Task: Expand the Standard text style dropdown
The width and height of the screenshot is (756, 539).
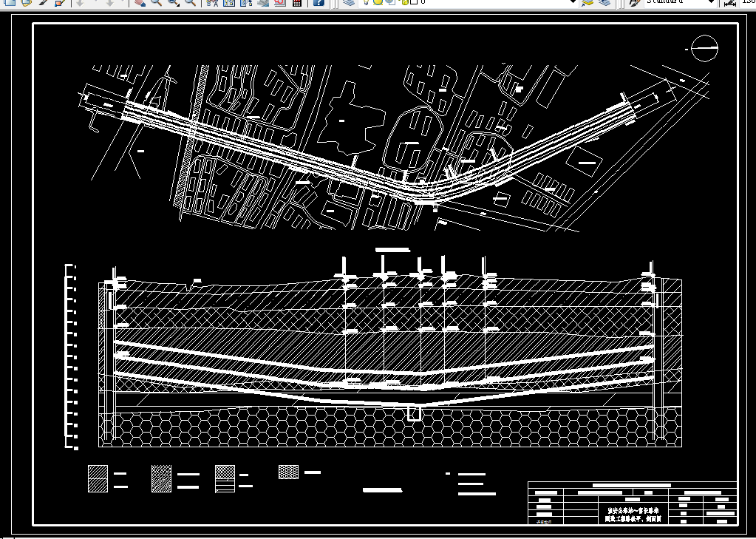Action: 711,2
